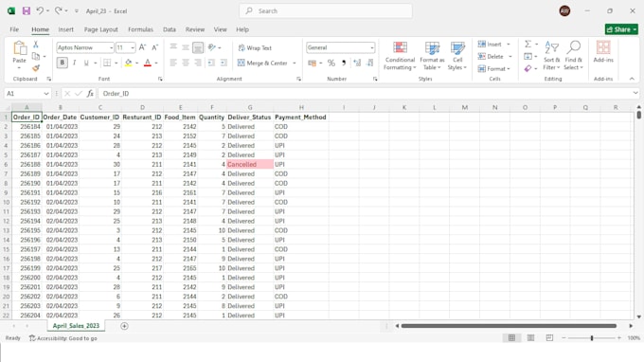Click the Name Box showing A1

27,94
